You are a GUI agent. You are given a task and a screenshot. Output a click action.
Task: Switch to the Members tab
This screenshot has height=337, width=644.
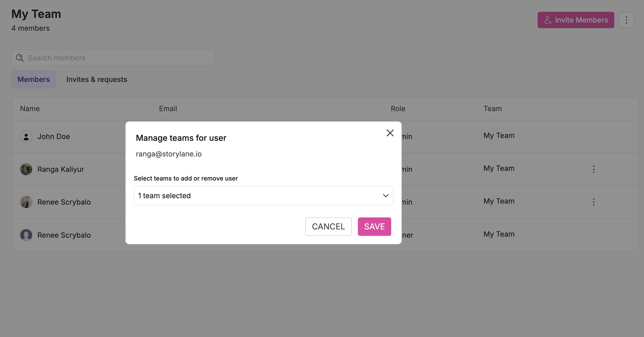pos(34,79)
